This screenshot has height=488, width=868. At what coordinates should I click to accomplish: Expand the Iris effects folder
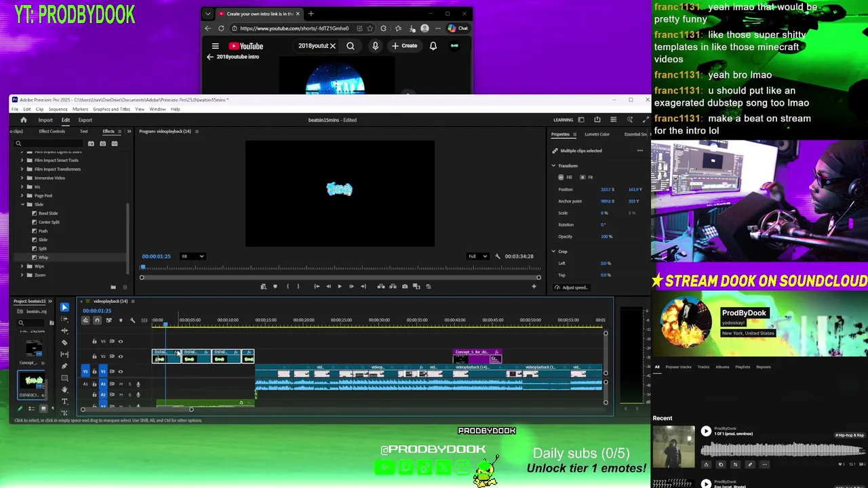click(22, 186)
